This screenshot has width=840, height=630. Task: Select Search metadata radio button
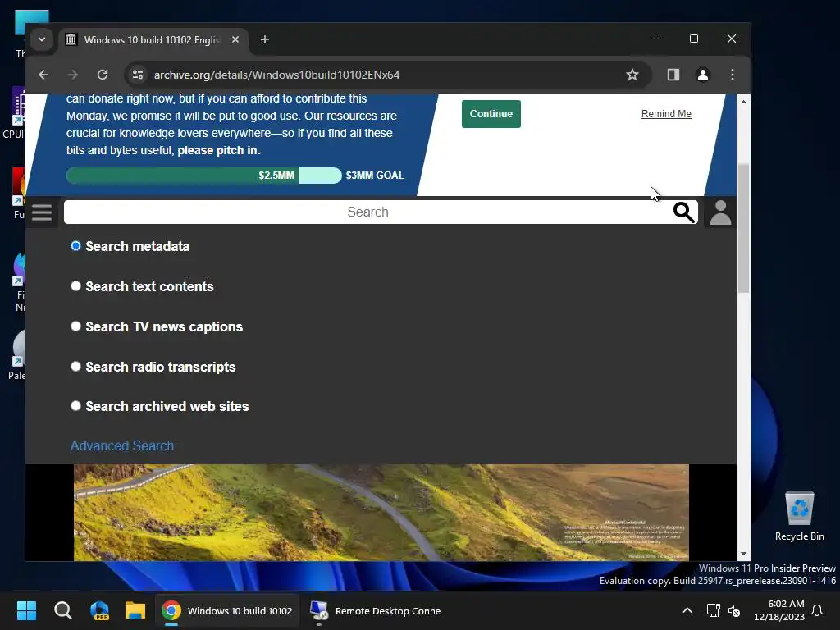pyautogui.click(x=76, y=246)
